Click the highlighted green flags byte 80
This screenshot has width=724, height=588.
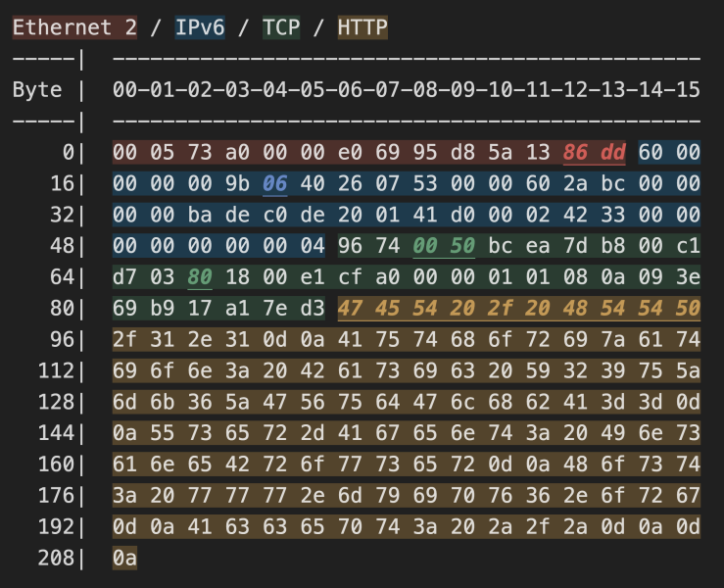coord(200,277)
